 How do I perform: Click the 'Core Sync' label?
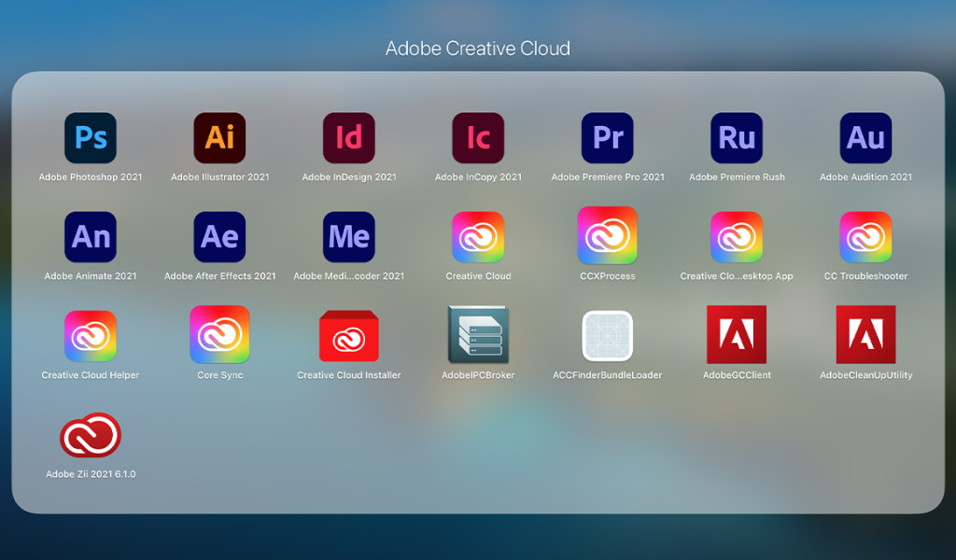pos(219,375)
